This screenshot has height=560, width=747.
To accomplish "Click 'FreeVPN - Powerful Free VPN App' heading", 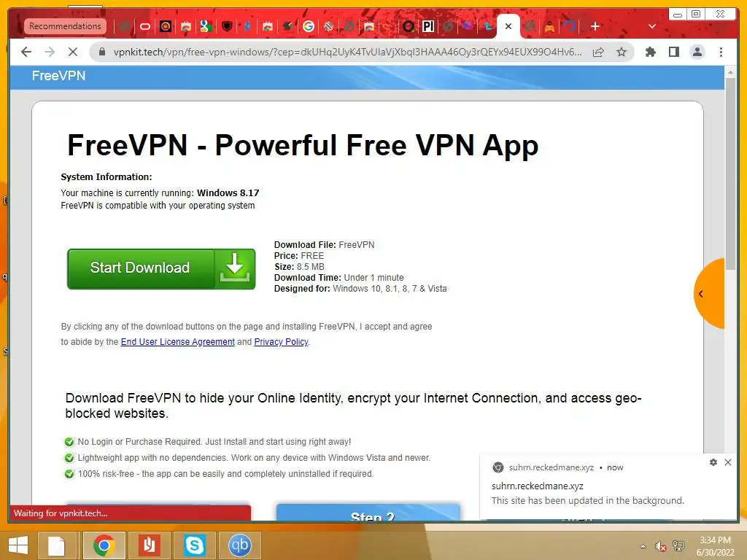I will tap(303, 145).
